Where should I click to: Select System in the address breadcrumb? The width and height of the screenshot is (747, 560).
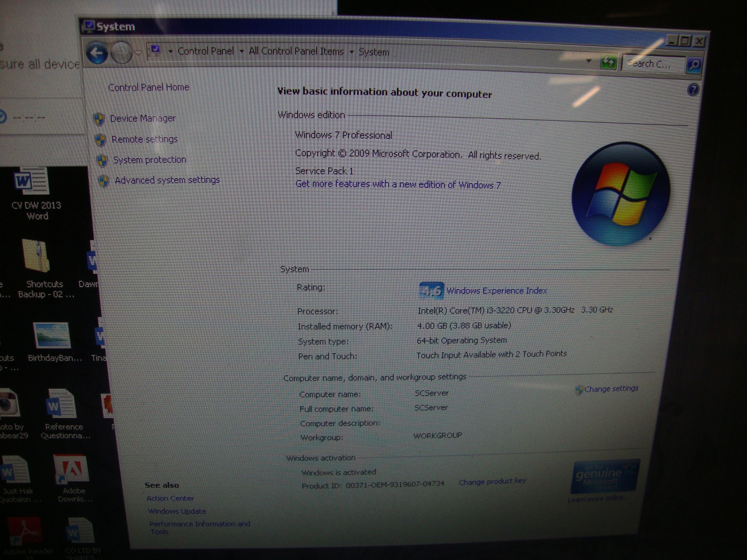click(374, 52)
